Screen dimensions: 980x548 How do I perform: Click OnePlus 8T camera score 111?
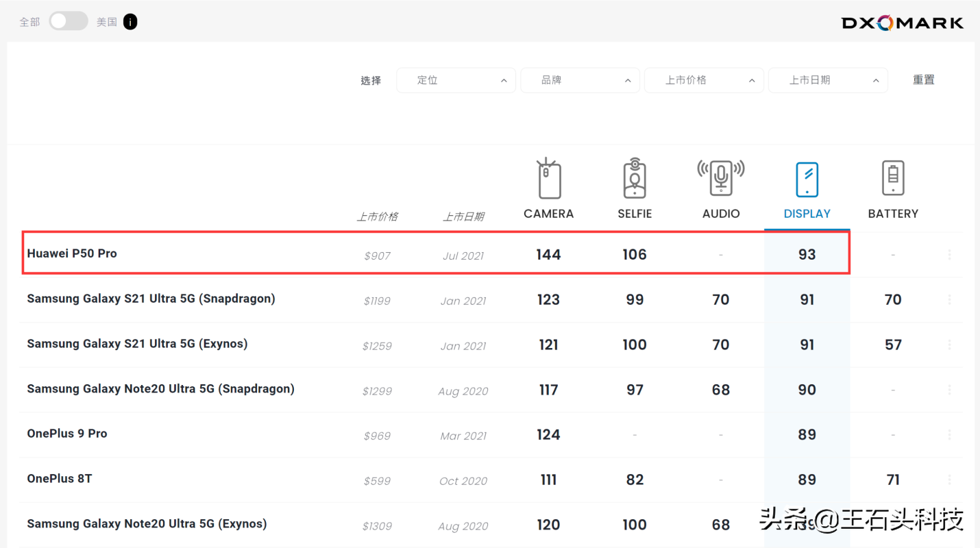click(548, 480)
